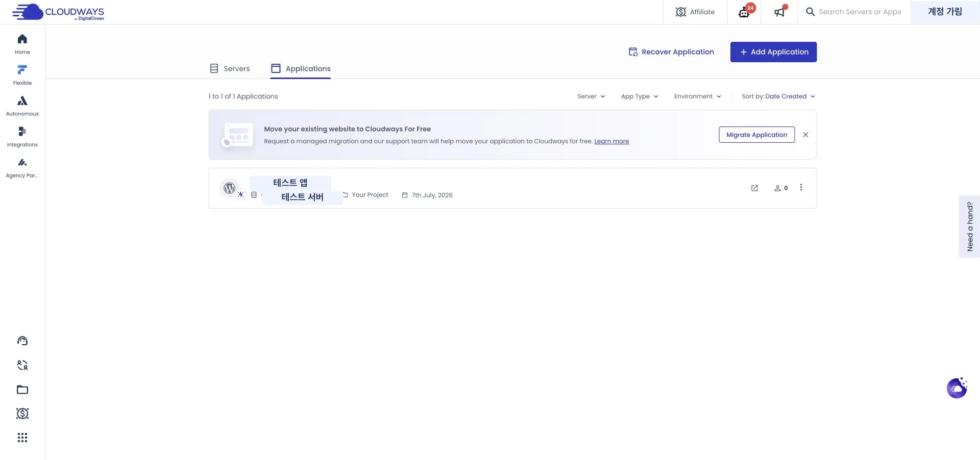Screen dimensions: 980x460
Task: Click the sparkle badge on WordPress icon
Action: [x=241, y=195]
